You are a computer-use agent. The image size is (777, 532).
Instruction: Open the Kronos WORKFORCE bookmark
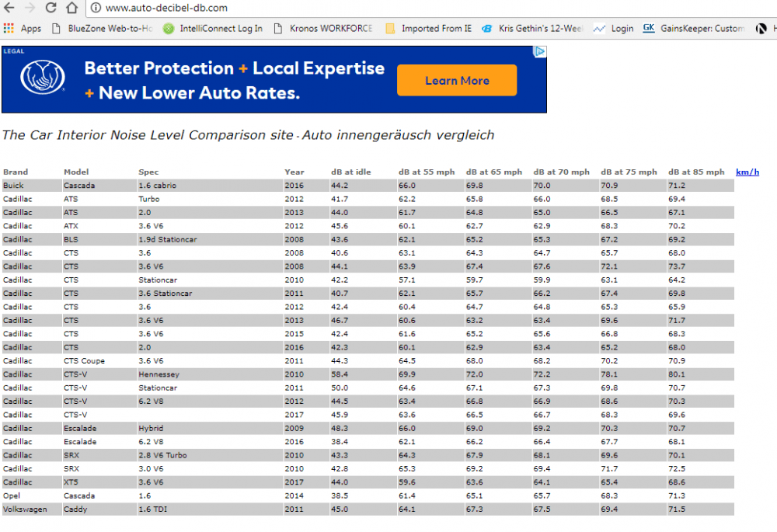[323, 29]
